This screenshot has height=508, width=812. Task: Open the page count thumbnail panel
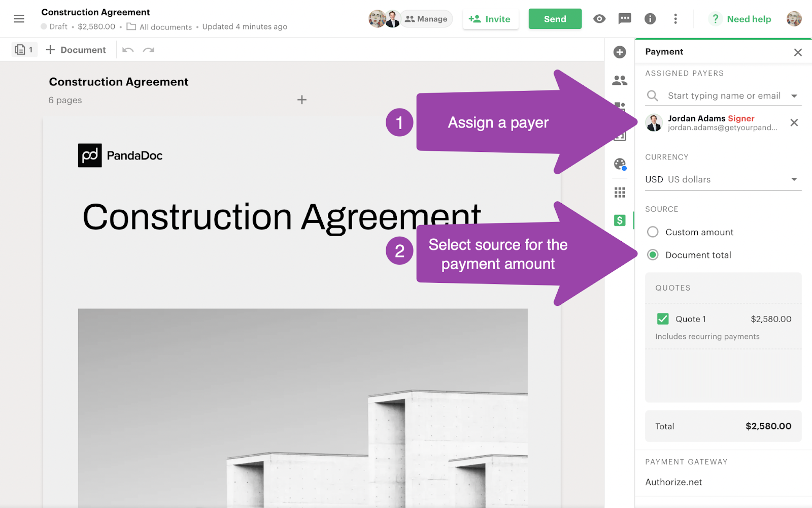pos(24,50)
